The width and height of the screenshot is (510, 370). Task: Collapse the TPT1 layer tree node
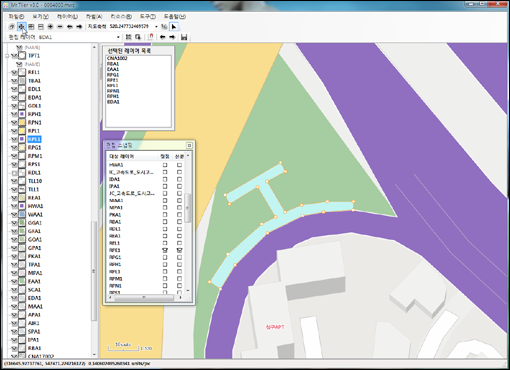pos(7,56)
